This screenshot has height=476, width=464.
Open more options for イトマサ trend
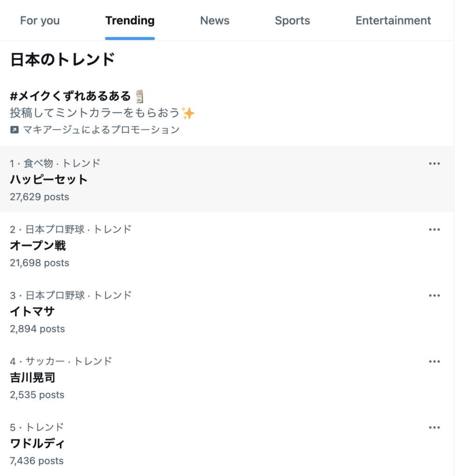pos(434,296)
